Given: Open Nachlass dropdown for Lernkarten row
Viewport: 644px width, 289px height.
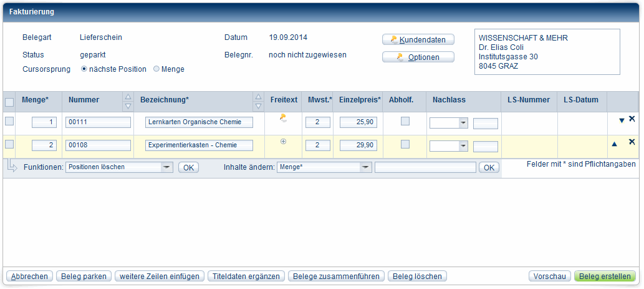Looking at the screenshot, I should [463, 124].
